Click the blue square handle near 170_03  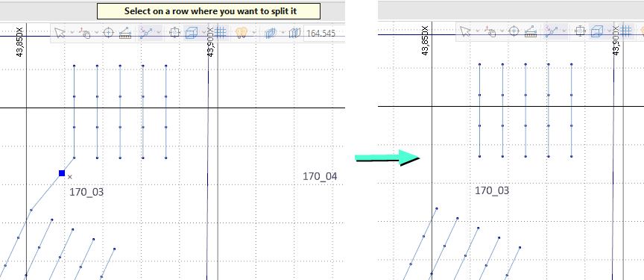(62, 173)
